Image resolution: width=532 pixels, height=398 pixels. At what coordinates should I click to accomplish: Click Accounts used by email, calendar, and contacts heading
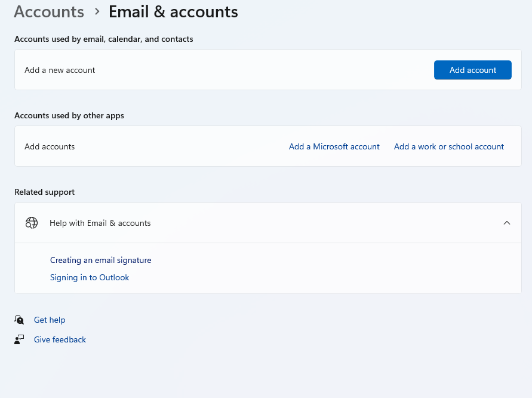tap(104, 39)
